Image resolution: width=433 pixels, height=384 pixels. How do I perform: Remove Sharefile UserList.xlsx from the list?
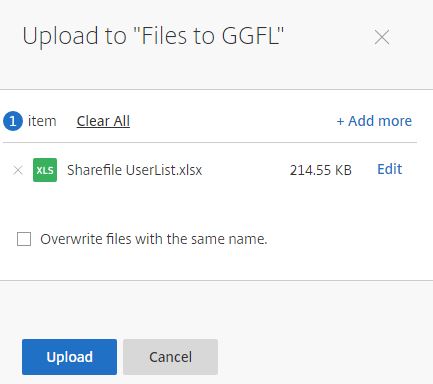(x=18, y=170)
